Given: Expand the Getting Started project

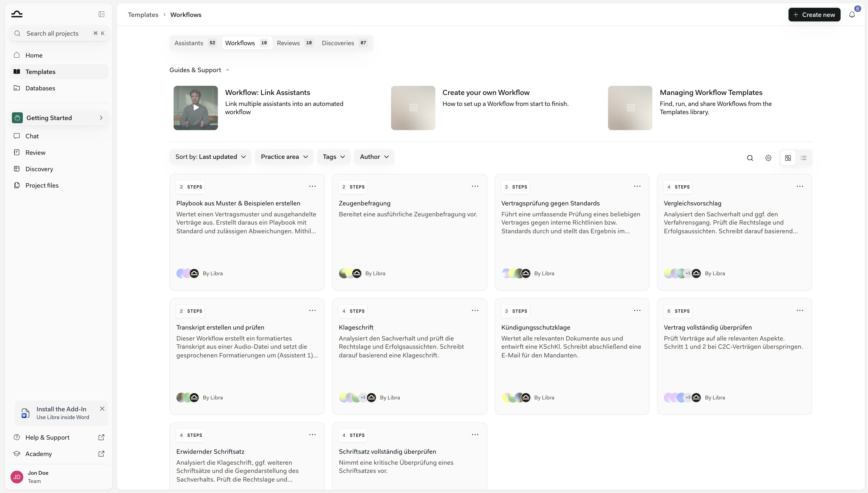Looking at the screenshot, I should tap(59, 118).
